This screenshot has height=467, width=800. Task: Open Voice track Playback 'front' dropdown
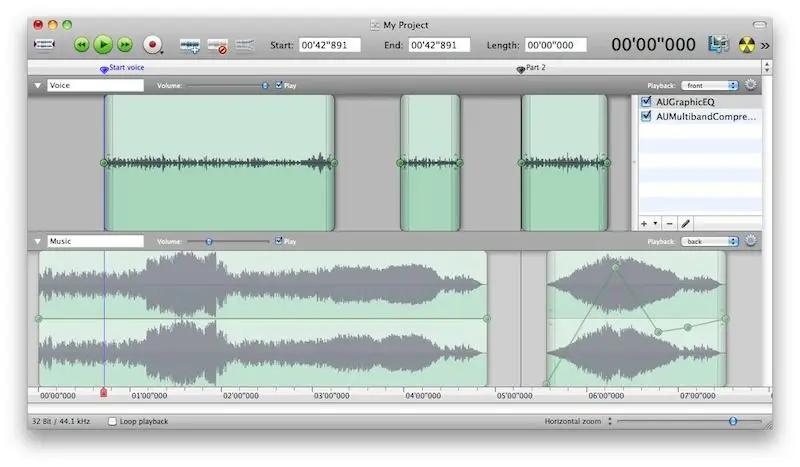click(710, 85)
